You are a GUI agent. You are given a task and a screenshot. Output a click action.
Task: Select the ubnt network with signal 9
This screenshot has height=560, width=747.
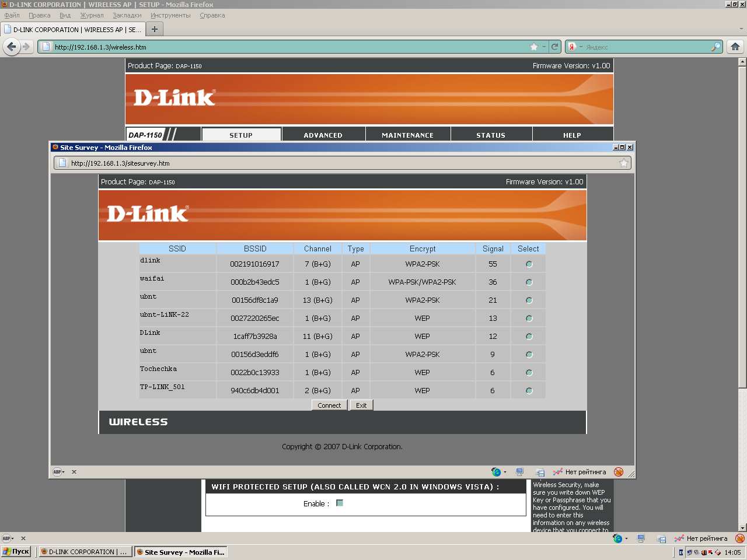pos(529,355)
